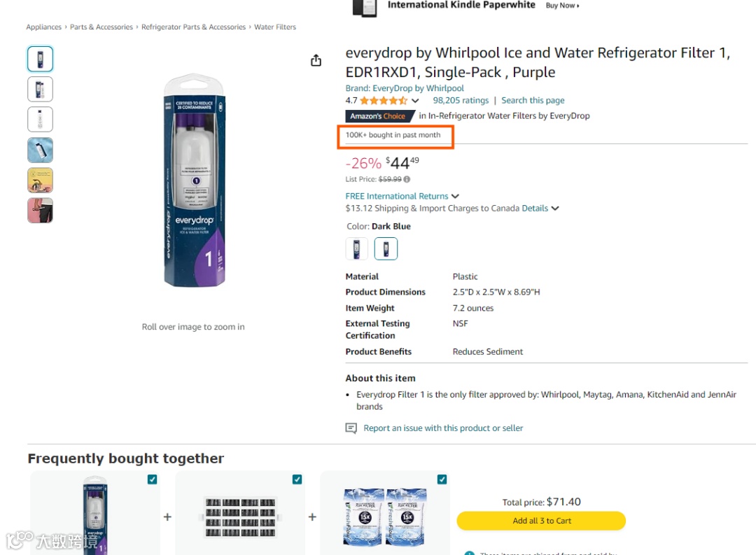Open the Water Filters breadcrumb
This screenshot has width=756, height=555.
(275, 27)
